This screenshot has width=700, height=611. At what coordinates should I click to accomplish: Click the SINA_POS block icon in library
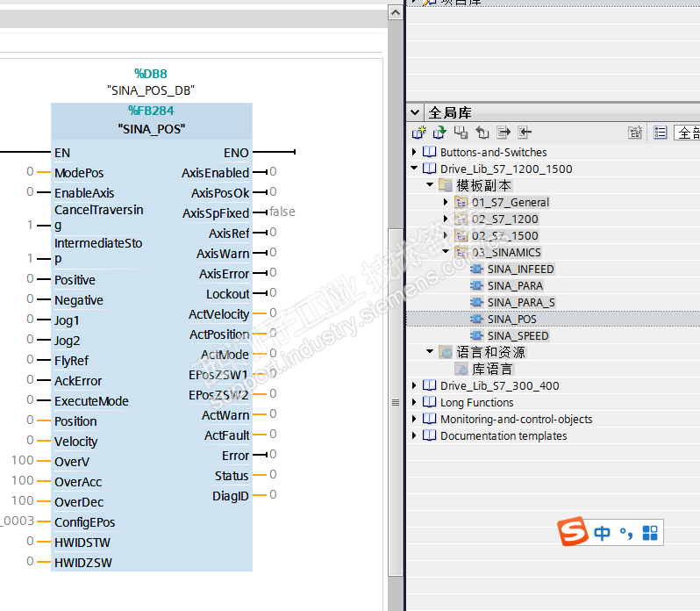477,319
